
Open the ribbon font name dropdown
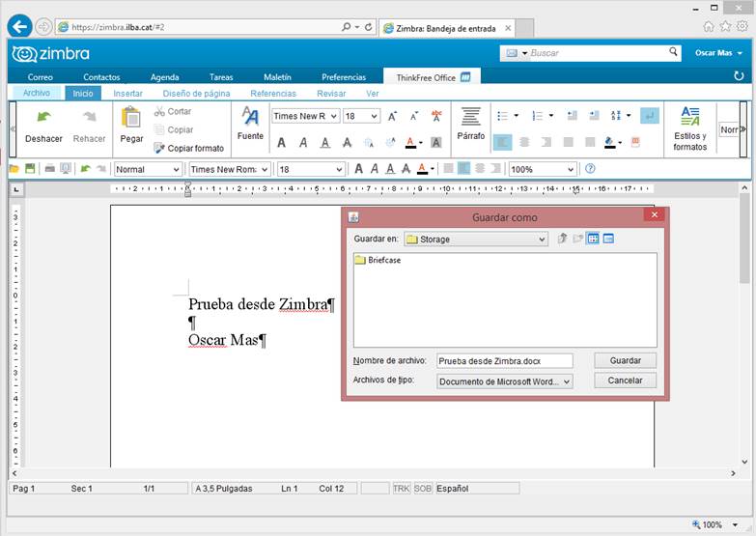(x=334, y=116)
